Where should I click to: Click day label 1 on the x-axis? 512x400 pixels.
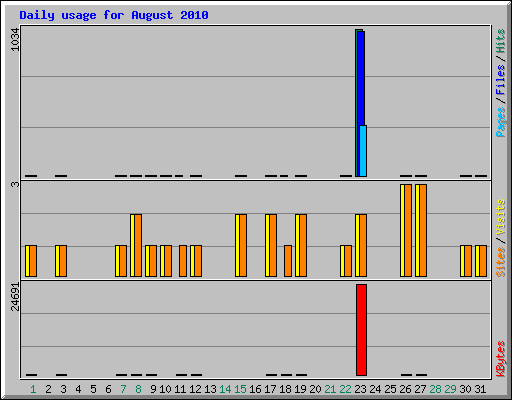point(33,389)
